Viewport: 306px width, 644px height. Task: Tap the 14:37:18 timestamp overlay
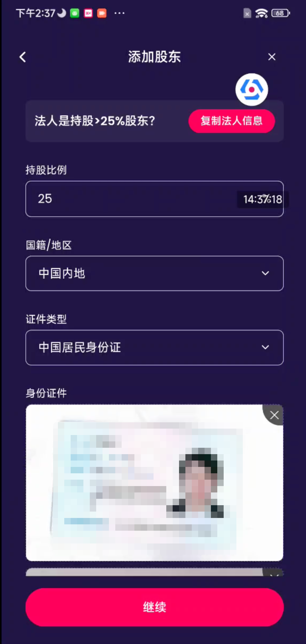(262, 199)
